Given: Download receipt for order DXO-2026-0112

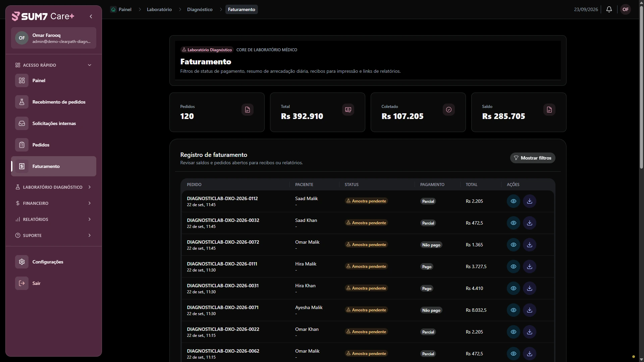Looking at the screenshot, I should (530, 201).
